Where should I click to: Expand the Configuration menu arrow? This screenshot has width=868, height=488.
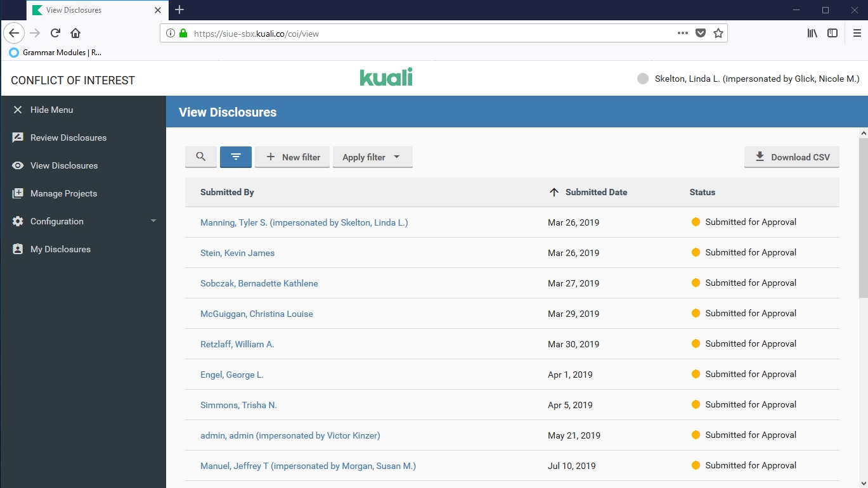(x=153, y=221)
